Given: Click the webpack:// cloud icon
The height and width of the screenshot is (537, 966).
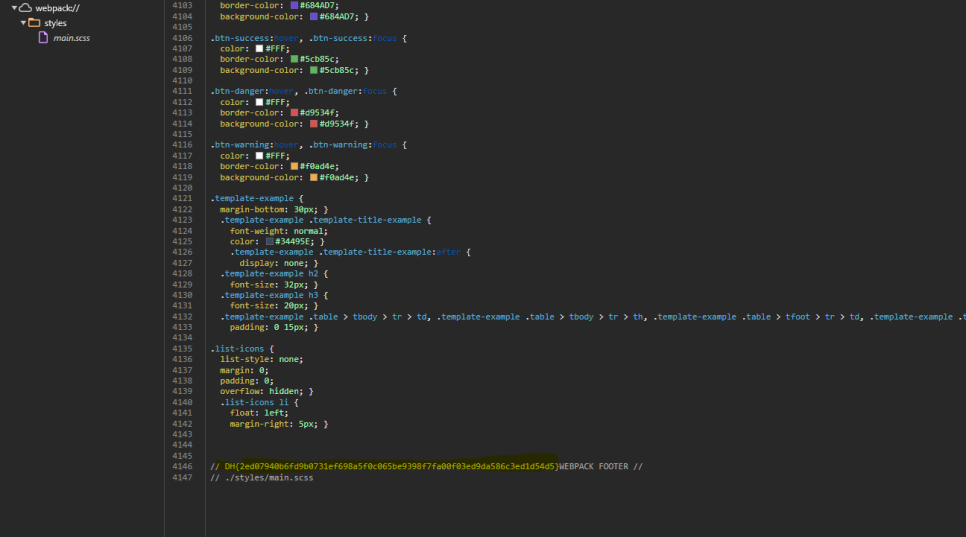Looking at the screenshot, I should pyautogui.click(x=25, y=8).
